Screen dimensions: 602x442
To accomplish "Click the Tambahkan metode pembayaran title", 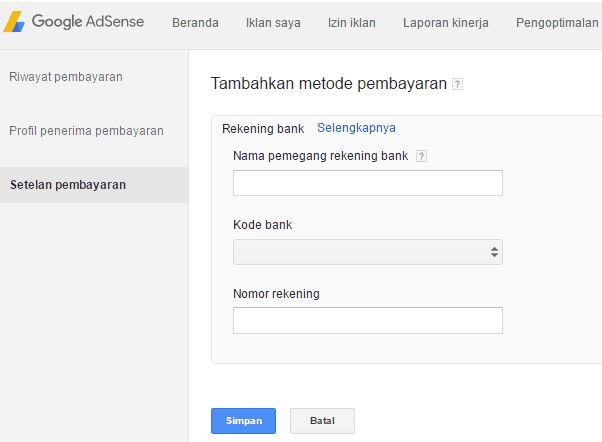I will (329, 83).
